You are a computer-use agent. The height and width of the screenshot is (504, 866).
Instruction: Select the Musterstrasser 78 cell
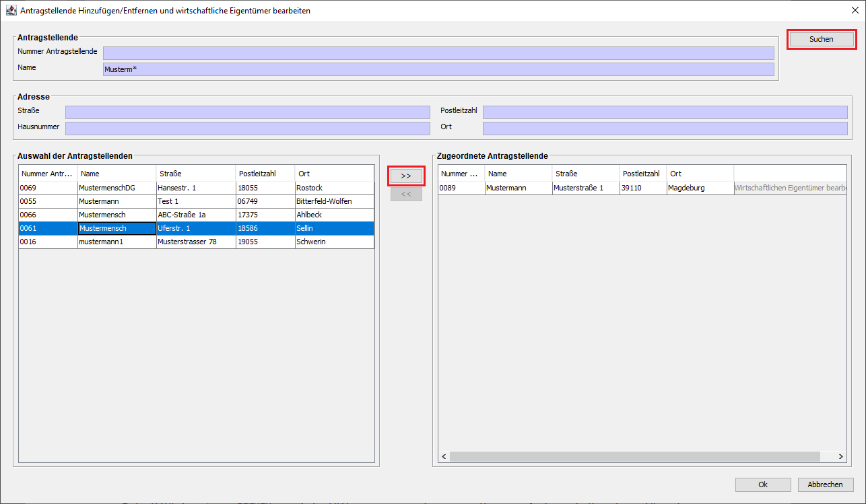point(197,242)
